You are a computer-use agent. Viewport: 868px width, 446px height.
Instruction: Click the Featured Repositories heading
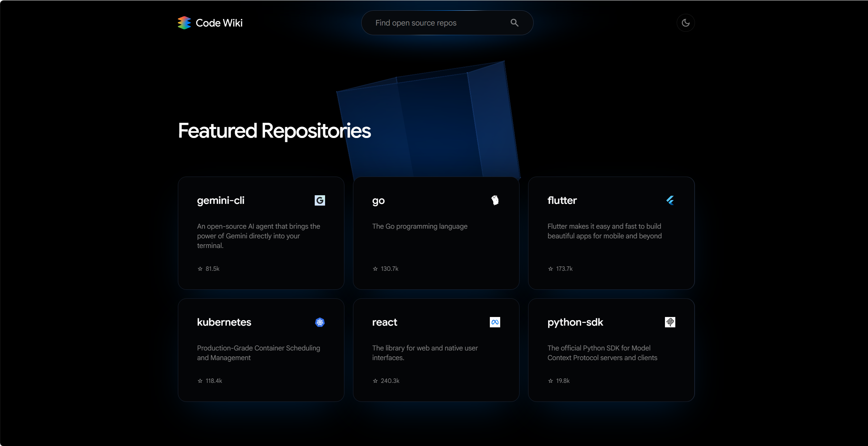[x=274, y=131]
